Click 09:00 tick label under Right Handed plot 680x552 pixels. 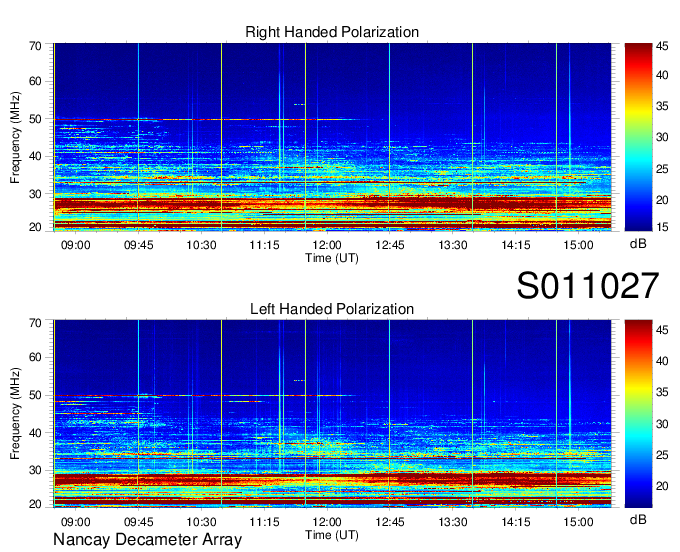75,245
